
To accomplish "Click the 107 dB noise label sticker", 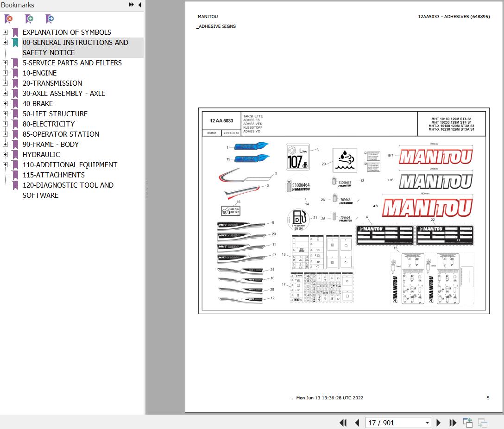I will [x=298, y=157].
